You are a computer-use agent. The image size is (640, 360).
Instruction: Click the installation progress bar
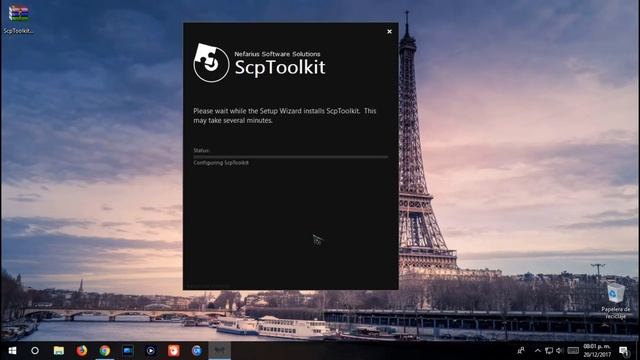(x=291, y=157)
